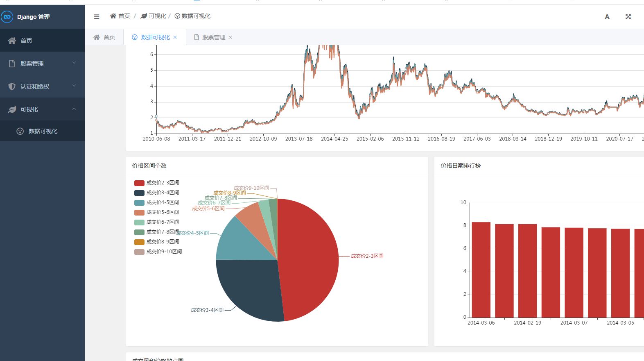The height and width of the screenshot is (361, 644).
Task: Expand the 股票管理 sidebar menu chevron
Action: tap(74, 63)
